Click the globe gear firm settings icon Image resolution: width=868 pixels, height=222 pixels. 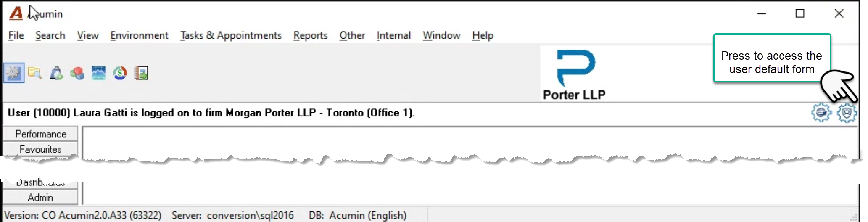pyautogui.click(x=821, y=113)
